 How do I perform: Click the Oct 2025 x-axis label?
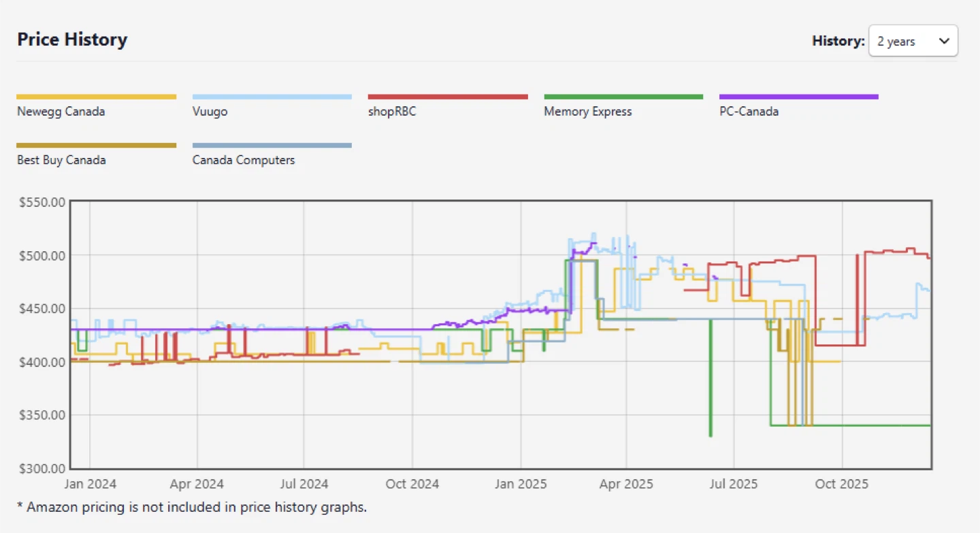tap(842, 484)
